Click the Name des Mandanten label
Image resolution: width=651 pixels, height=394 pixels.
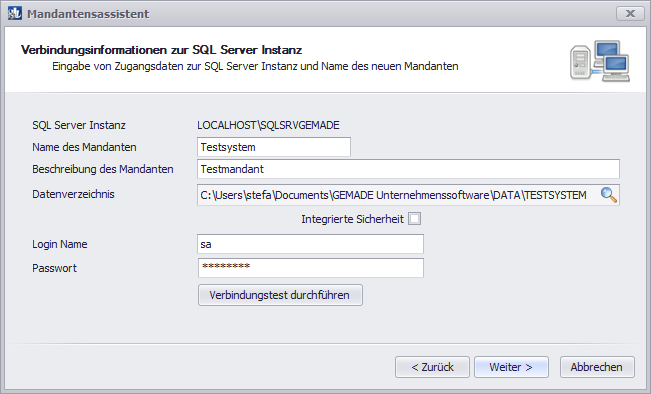pos(84,147)
